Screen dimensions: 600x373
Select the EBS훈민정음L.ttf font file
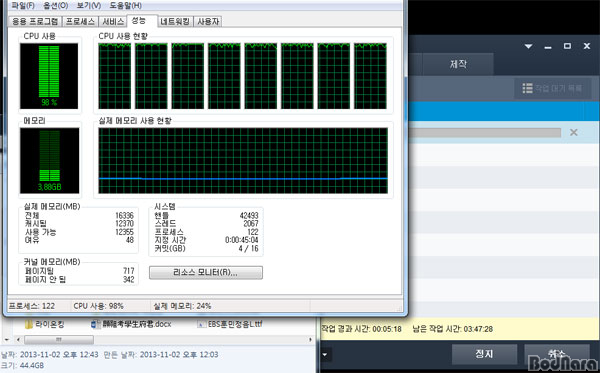[230, 324]
